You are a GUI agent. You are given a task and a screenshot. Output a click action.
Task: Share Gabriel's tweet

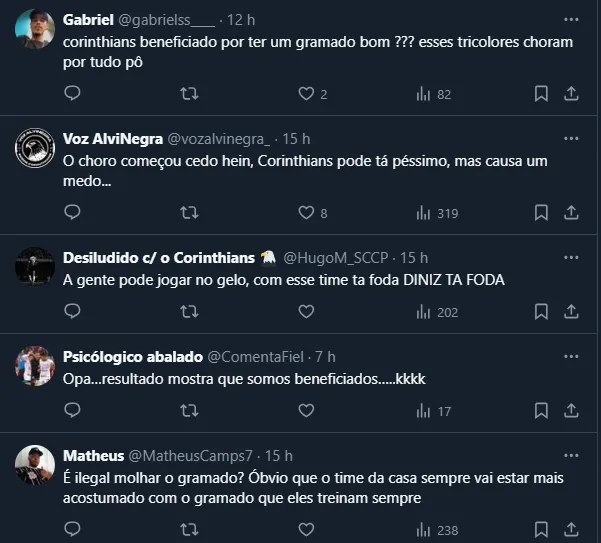coord(571,94)
